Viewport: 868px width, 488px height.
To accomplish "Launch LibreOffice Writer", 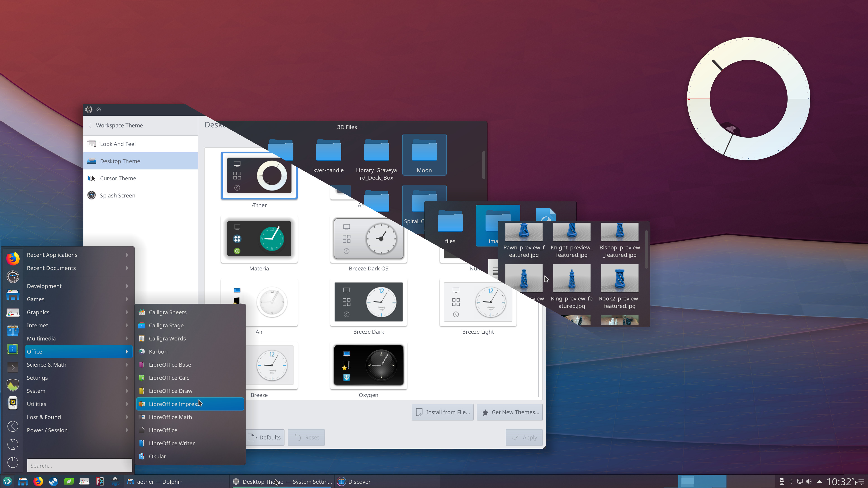I will click(x=190, y=443).
